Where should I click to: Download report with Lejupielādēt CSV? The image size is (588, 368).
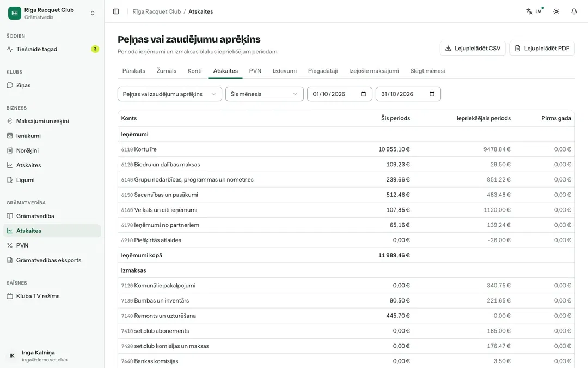[473, 49]
